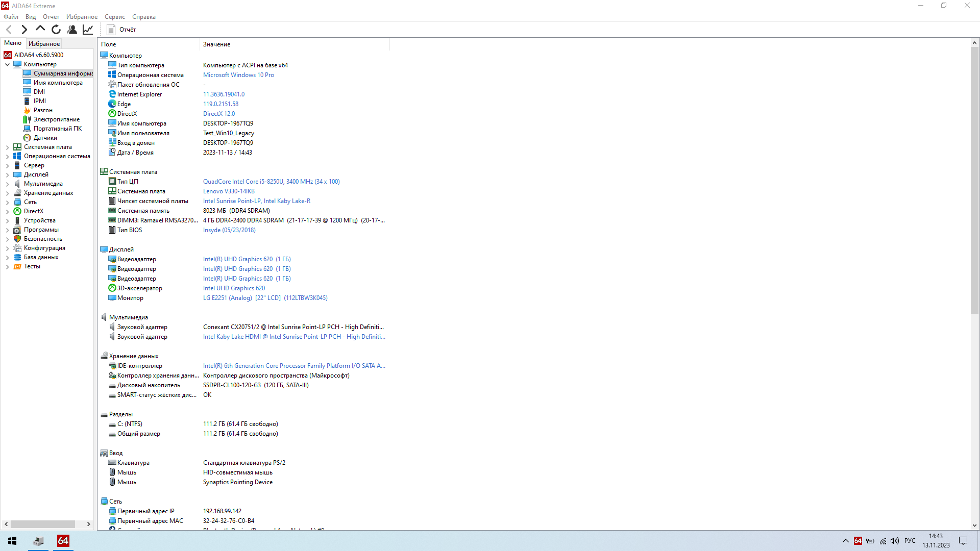Open the Избранное menu in the menu bar
This screenshot has width=980, height=551.
point(82,17)
